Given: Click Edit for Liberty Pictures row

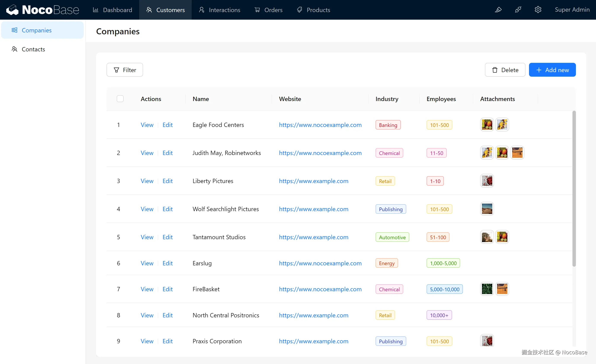Looking at the screenshot, I should 167,181.
